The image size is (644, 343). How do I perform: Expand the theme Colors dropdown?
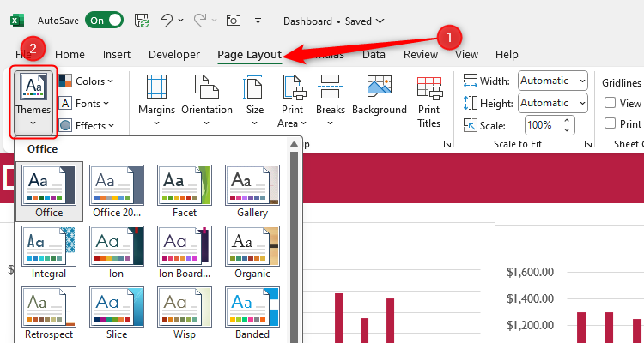pyautogui.click(x=87, y=81)
